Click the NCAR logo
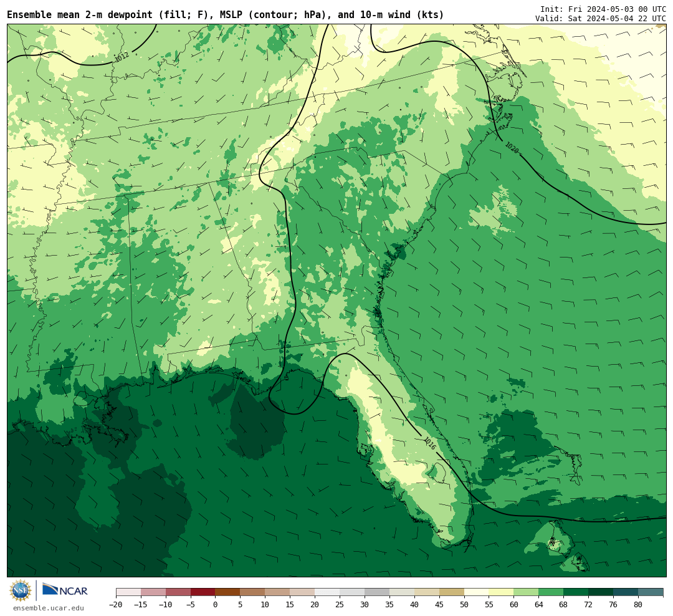Image resolution: width=673 pixels, height=616 pixels. pos(65,590)
